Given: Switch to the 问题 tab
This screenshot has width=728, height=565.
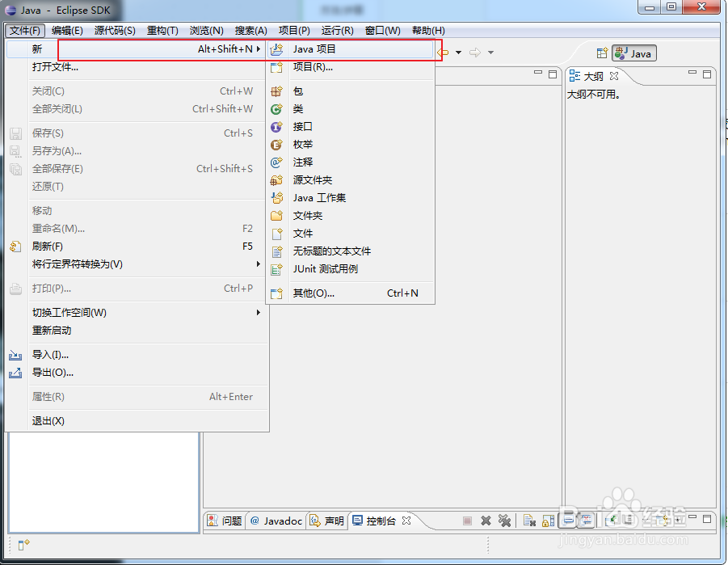Looking at the screenshot, I should (225, 521).
